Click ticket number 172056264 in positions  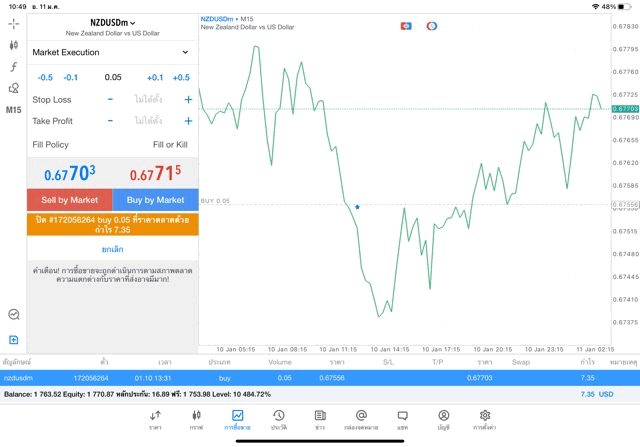point(91,378)
